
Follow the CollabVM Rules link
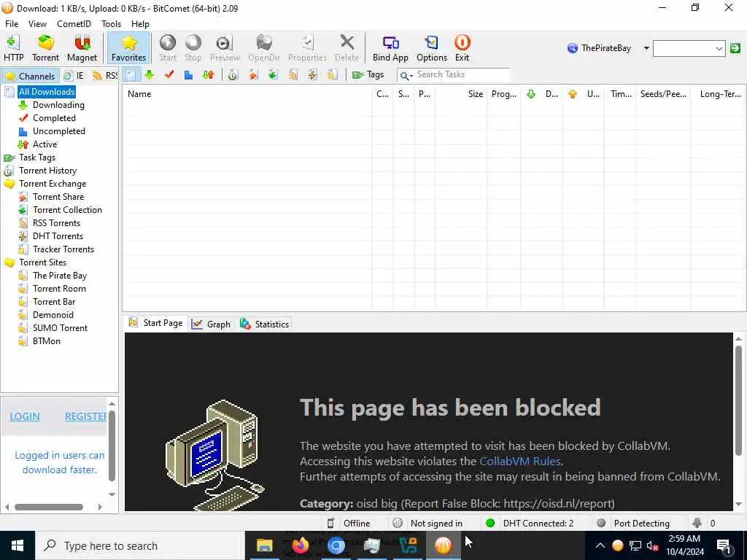519,462
